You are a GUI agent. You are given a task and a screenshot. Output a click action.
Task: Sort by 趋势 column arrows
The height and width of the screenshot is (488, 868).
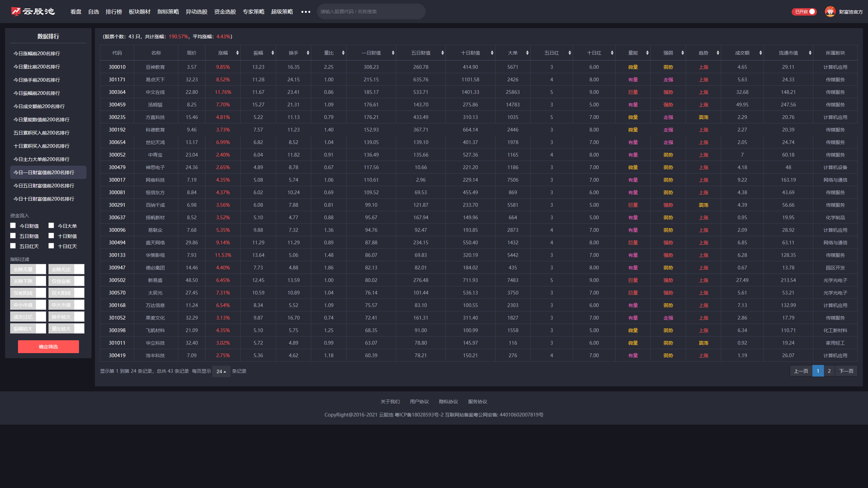718,53
